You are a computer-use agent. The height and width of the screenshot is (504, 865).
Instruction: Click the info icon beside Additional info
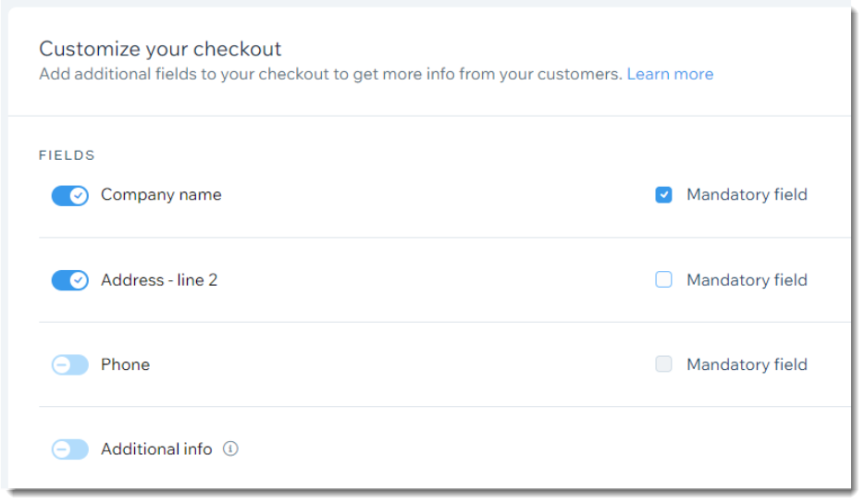click(230, 449)
